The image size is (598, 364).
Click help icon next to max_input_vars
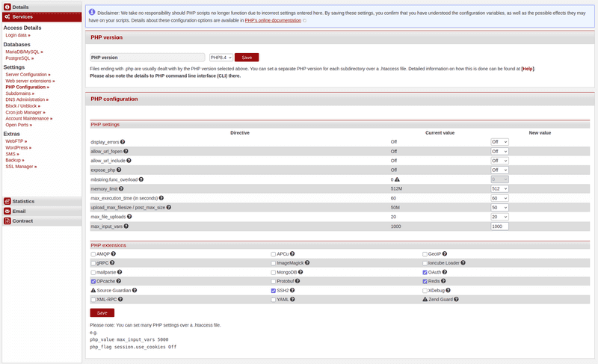coord(126,226)
